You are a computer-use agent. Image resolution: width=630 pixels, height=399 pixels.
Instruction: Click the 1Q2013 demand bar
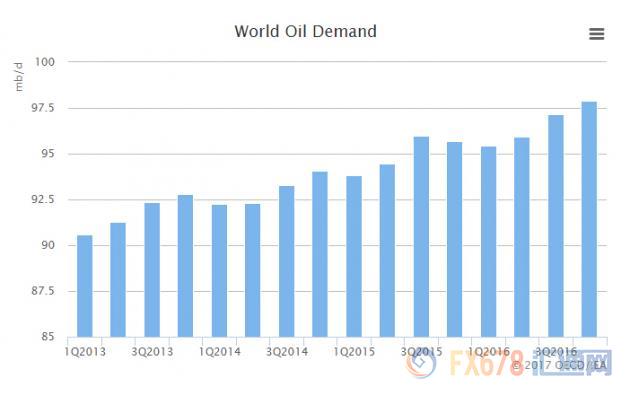point(84,286)
